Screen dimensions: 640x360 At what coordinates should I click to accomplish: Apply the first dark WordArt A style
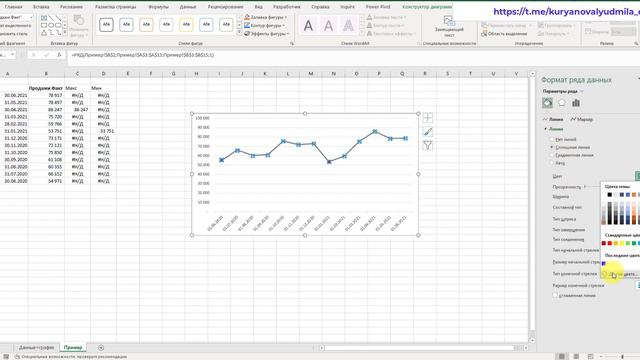pos(308,26)
